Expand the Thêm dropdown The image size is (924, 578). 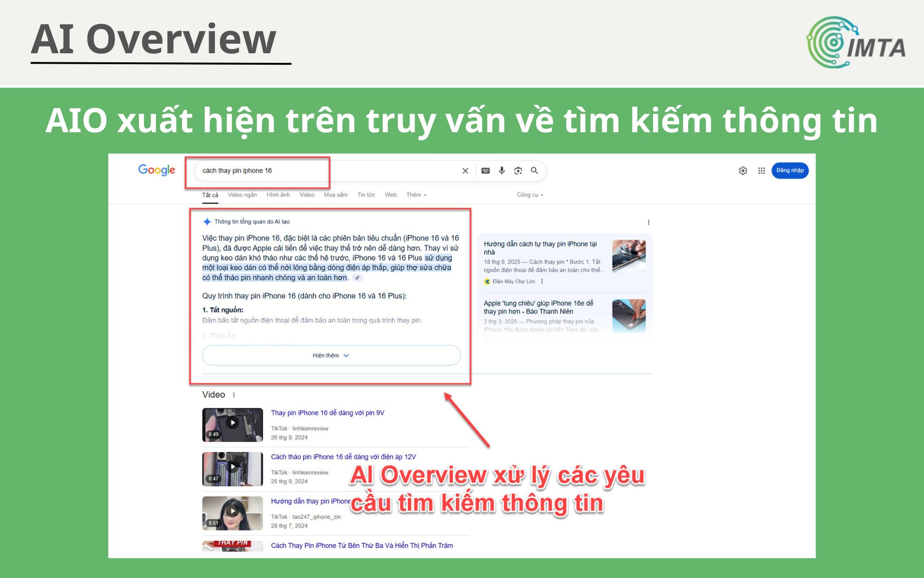416,195
